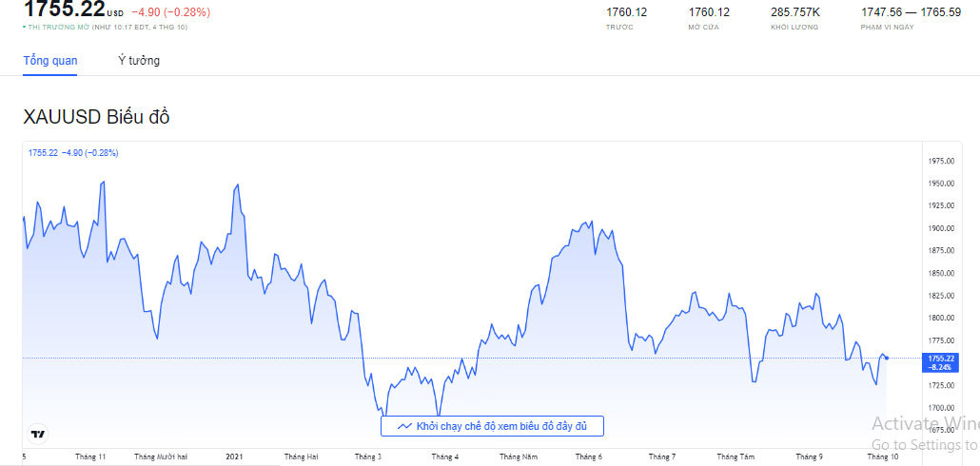Click the Tháng 11 label on time axis
Screen dimensions: 980x466
pyautogui.click(x=90, y=456)
